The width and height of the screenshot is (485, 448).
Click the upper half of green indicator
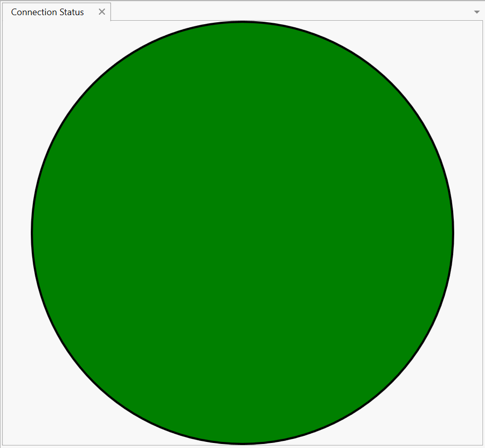(x=242, y=126)
